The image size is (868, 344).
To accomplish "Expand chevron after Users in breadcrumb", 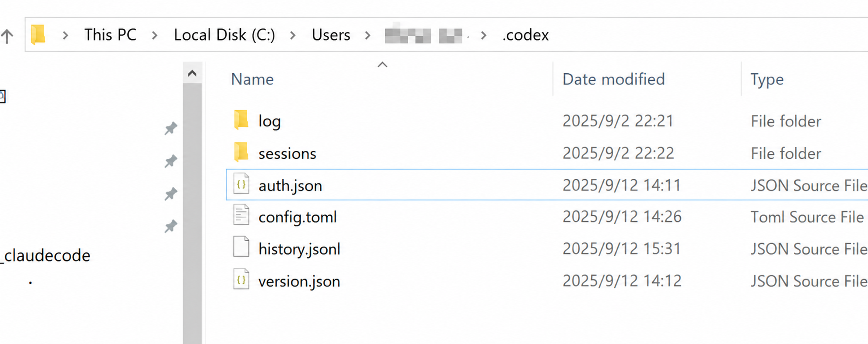I will (368, 35).
